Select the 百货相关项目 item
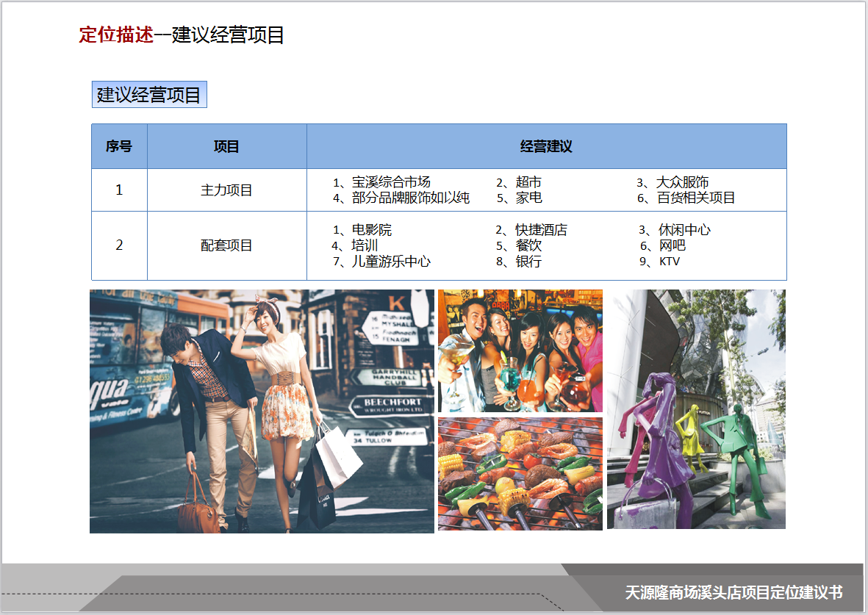The height and width of the screenshot is (615, 868). [695, 198]
